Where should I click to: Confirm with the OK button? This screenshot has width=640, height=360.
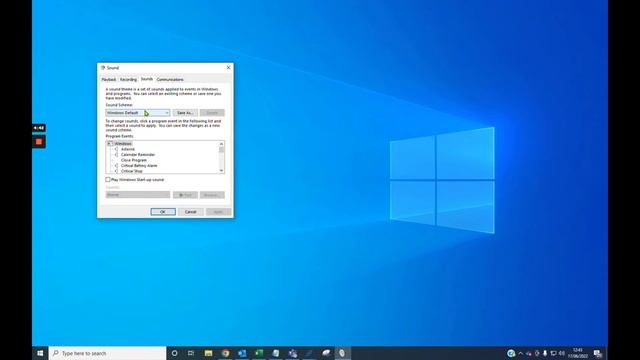coord(163,212)
